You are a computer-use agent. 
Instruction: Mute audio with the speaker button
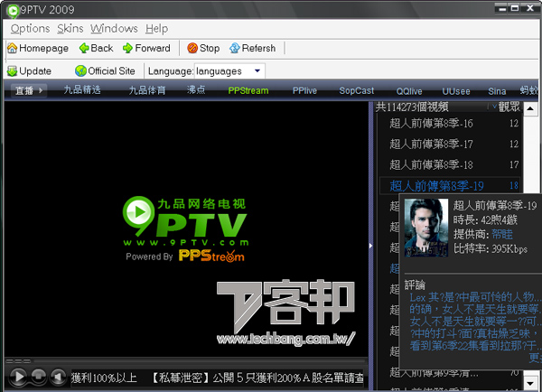pos(58,377)
